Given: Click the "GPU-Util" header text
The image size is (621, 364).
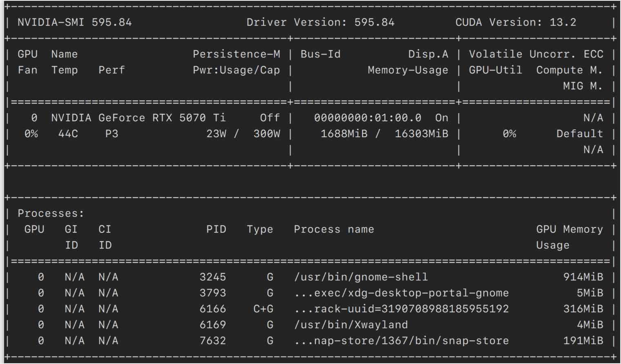Looking at the screenshot, I should click(496, 70).
